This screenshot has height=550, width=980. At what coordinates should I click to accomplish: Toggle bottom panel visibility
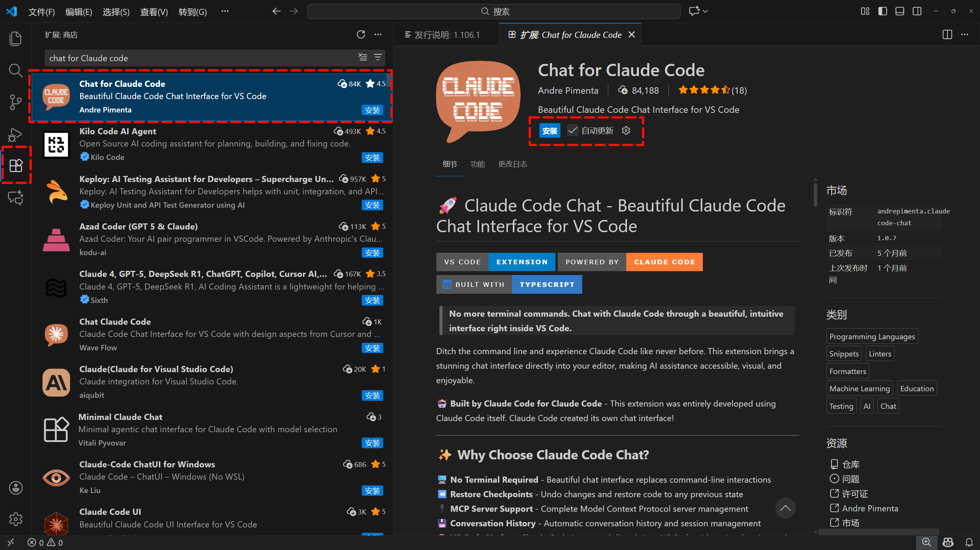coord(900,11)
